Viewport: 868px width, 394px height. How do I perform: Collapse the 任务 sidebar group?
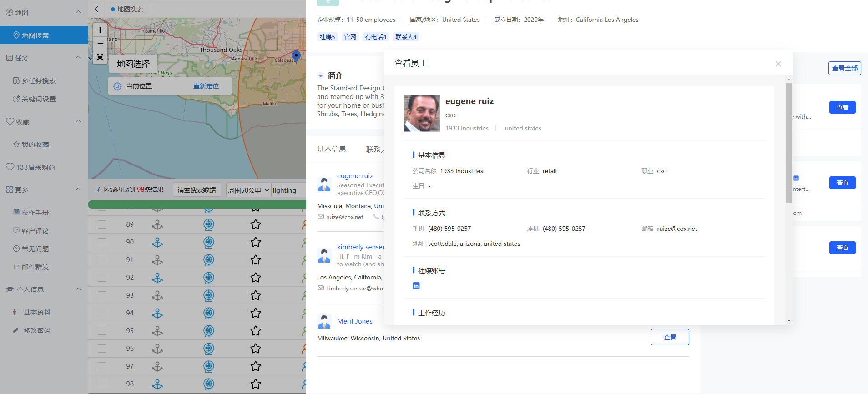78,58
